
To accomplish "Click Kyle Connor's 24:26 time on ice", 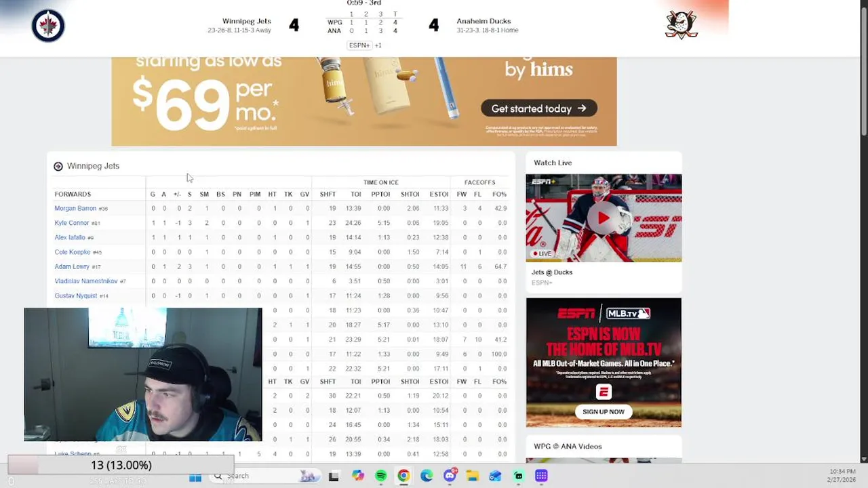I will pos(355,223).
